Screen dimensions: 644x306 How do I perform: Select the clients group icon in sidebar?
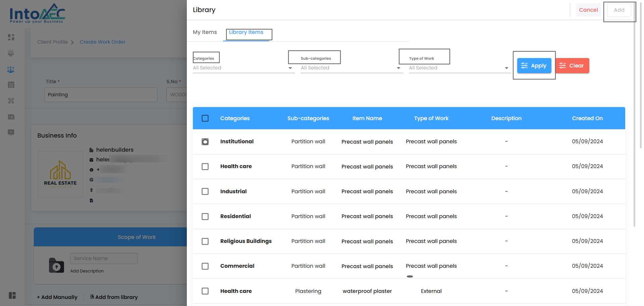(11, 69)
